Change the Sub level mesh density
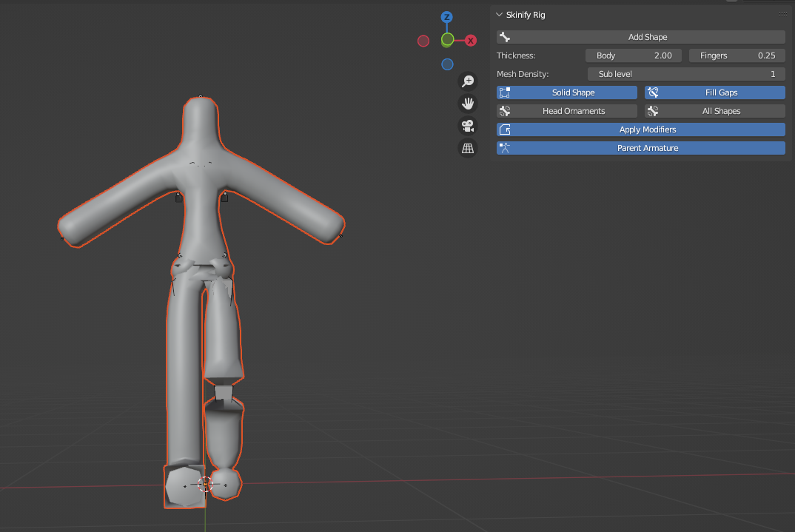The width and height of the screenshot is (795, 532). click(x=686, y=74)
